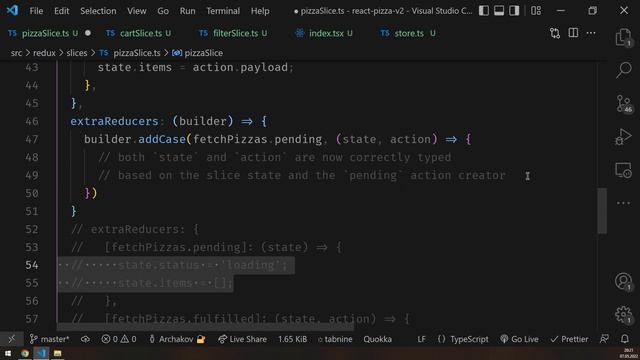Viewport: 640px width, 360px height.
Task: Split the editor to the right
Action: coord(573,33)
